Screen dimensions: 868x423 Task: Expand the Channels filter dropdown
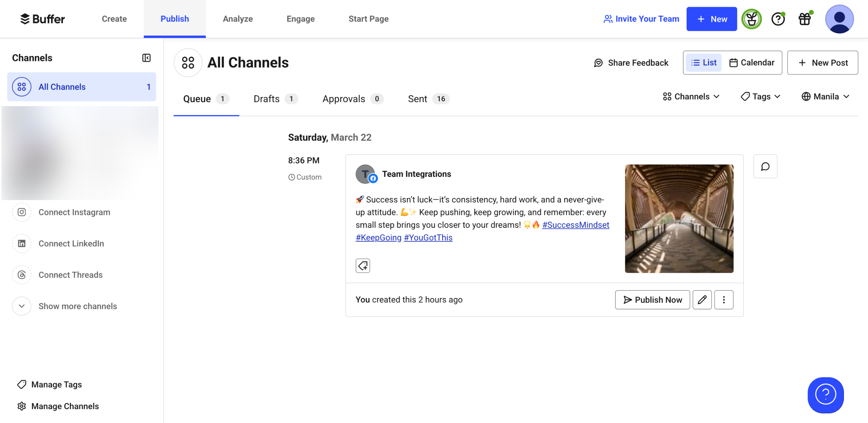click(691, 97)
